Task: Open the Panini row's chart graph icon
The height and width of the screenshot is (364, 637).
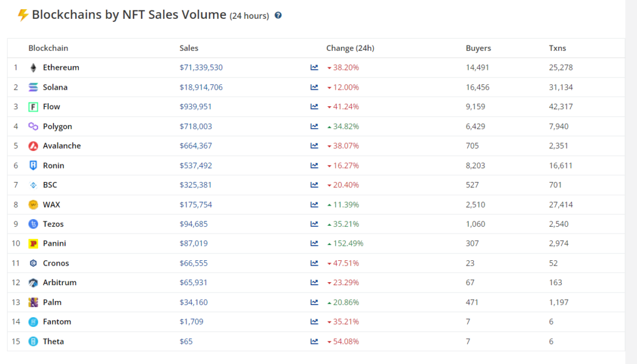Action: 314,243
